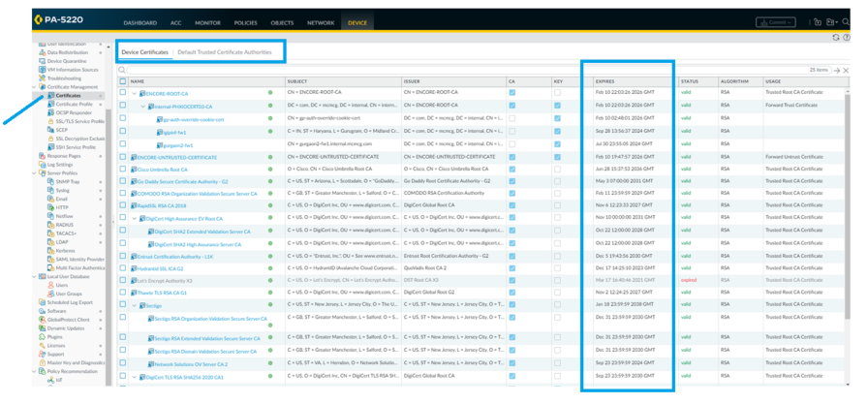Viewport: 868px width, 404px height.
Task: Open Entrust Certification Authority - L1K certificate
Action: point(175,257)
